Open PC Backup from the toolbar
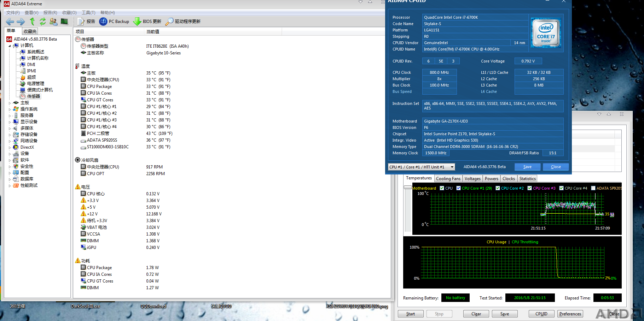Screen dimensions: 644x321 [x=114, y=22]
